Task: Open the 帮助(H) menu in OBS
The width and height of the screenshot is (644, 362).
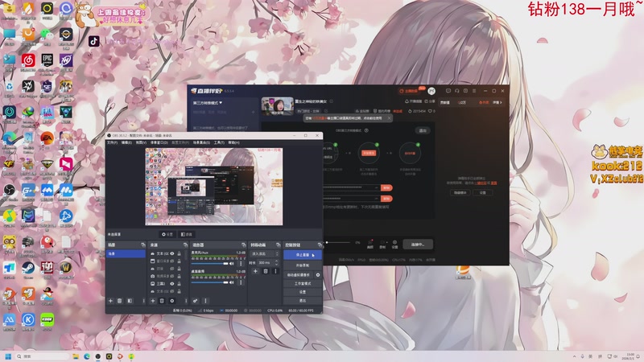Action: [x=233, y=142]
